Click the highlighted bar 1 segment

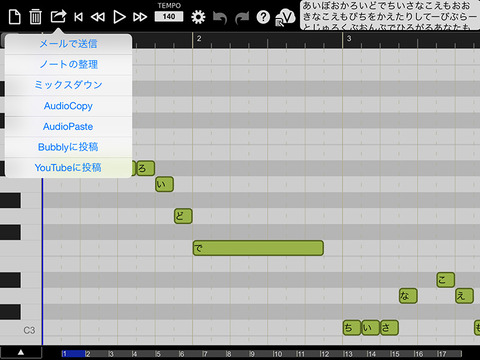(x=73, y=354)
